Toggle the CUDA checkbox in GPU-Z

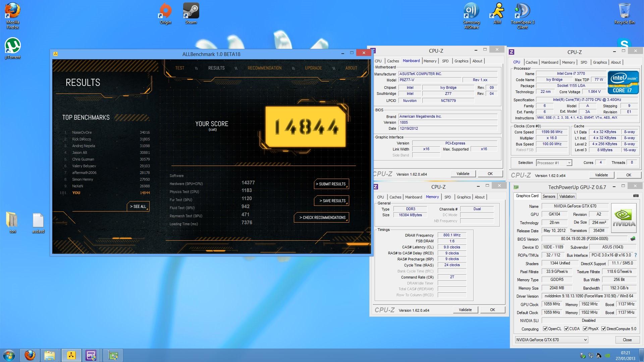click(566, 329)
